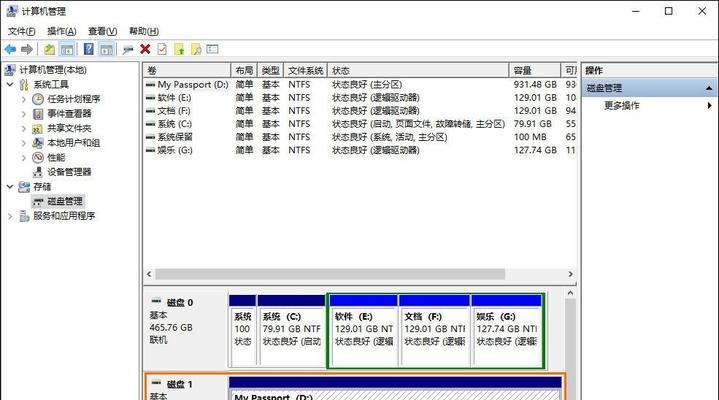Select the 系统保留 volume row

360,137
